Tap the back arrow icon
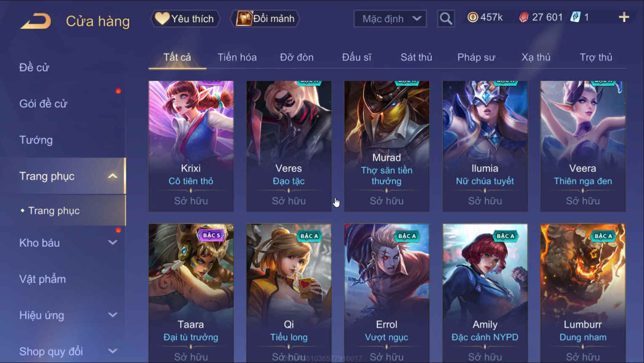This screenshot has height=363, width=644. point(36,21)
